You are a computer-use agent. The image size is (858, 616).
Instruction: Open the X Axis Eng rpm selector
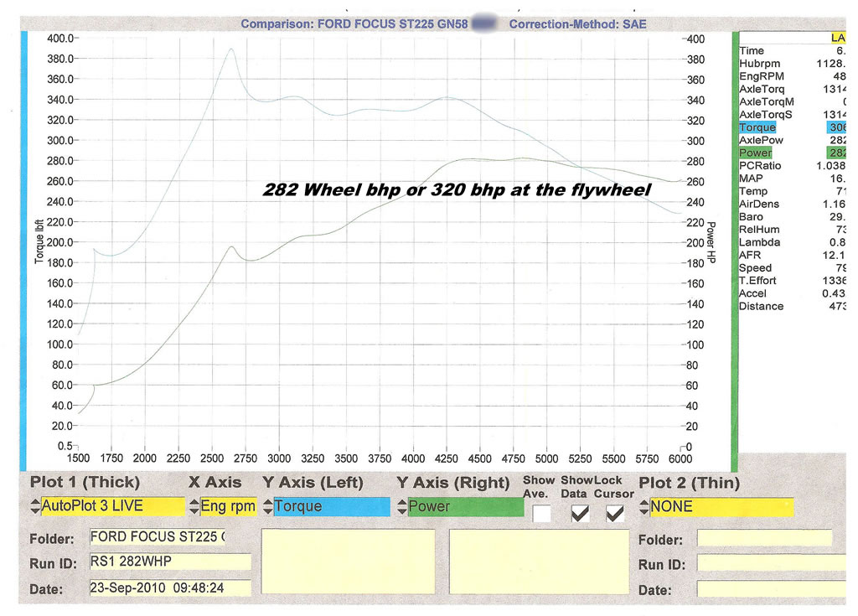tap(223, 506)
